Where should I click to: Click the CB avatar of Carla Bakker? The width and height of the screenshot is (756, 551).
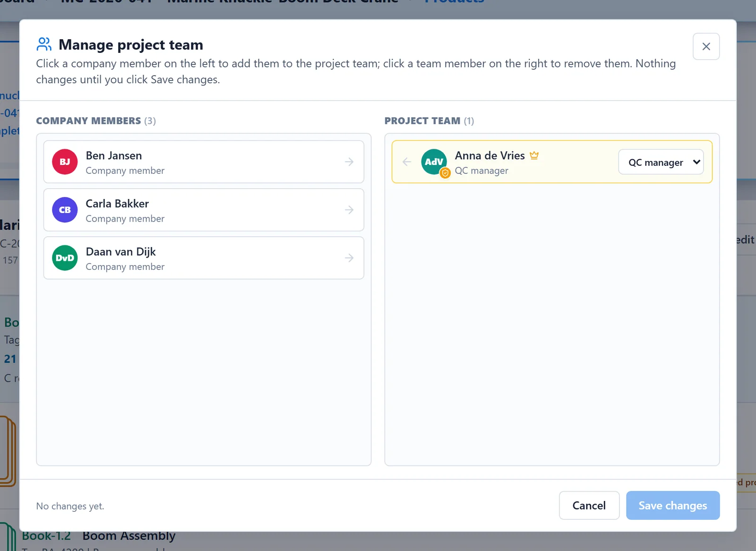pyautogui.click(x=65, y=210)
